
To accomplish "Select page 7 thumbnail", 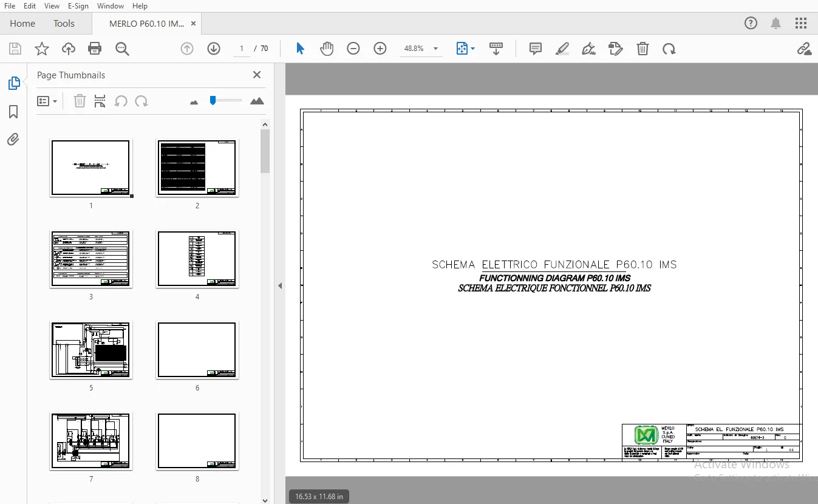I will [91, 441].
